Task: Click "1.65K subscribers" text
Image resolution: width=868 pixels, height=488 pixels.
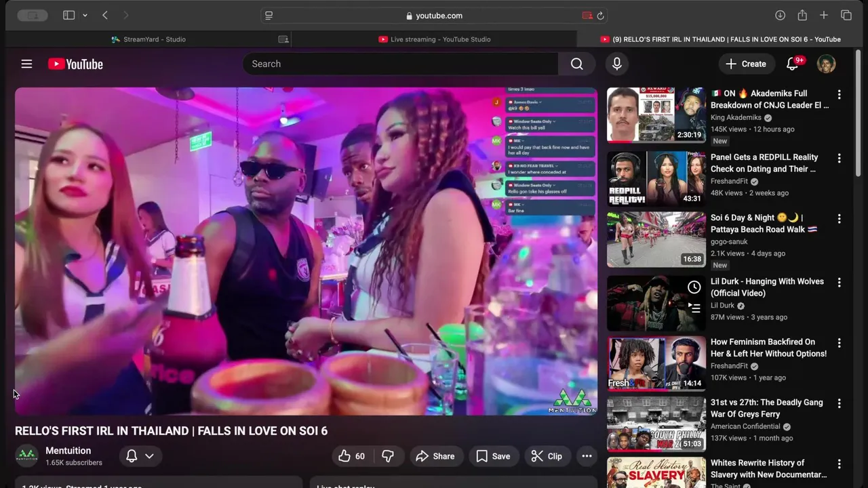Action: click(74, 463)
